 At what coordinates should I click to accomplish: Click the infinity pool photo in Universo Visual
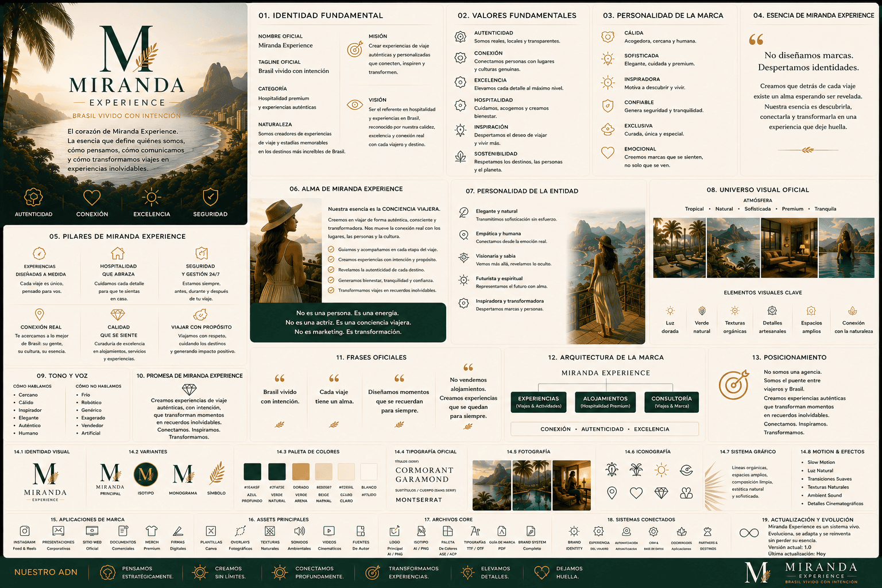click(846, 247)
